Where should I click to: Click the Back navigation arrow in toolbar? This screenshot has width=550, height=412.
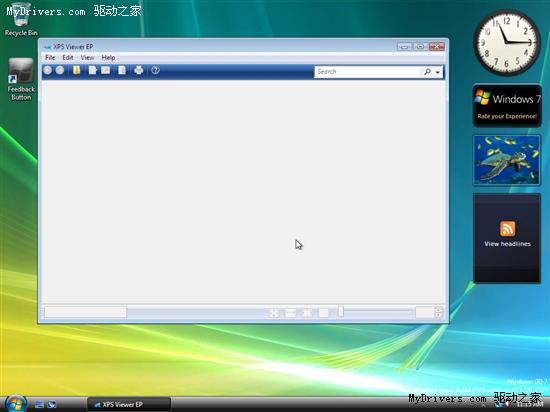pos(48,70)
